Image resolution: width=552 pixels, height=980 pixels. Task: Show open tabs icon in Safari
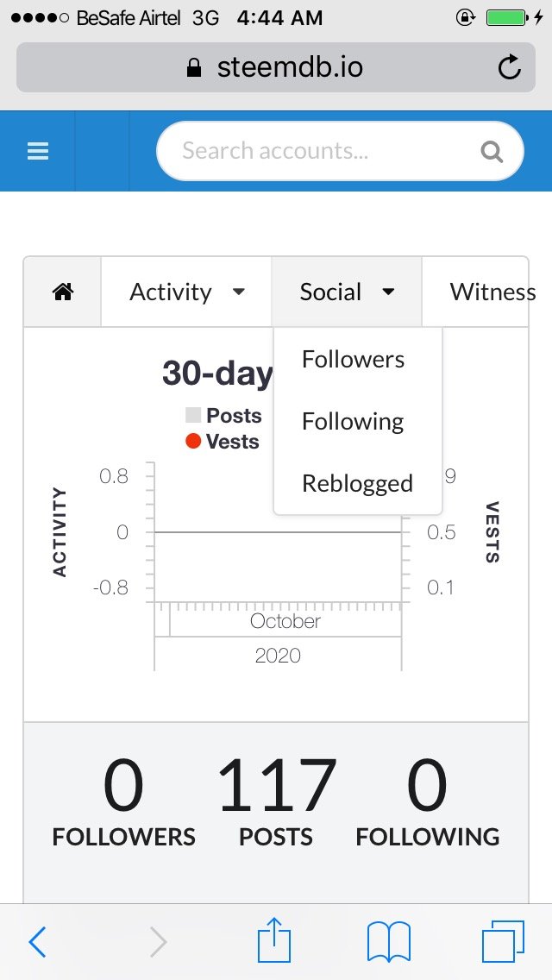point(503,941)
